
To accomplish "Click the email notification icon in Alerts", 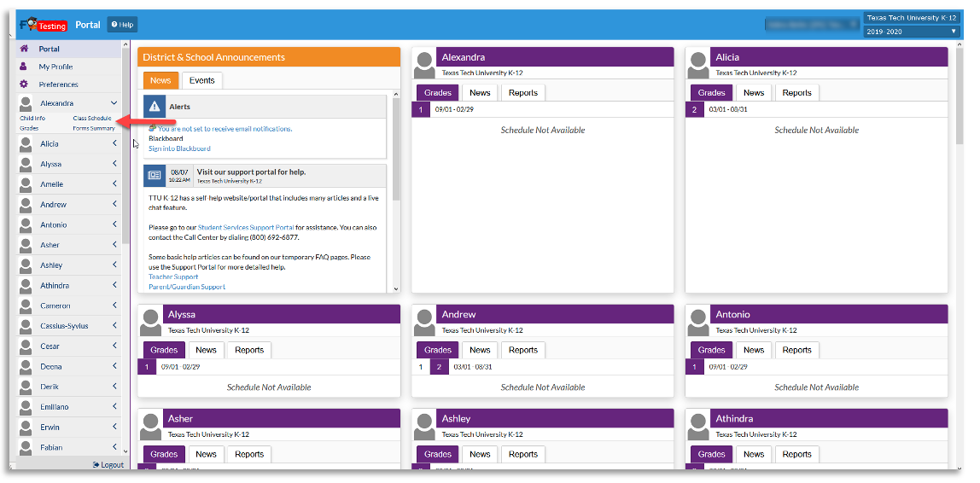I will click(153, 128).
